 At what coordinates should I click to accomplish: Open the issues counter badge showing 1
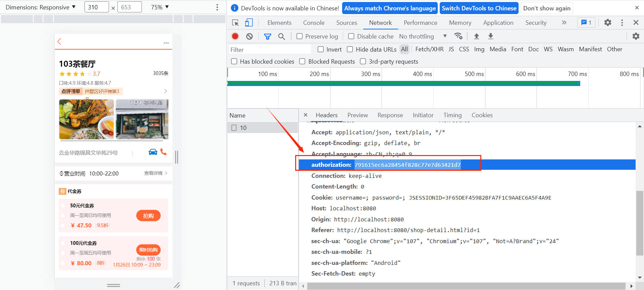(x=586, y=22)
